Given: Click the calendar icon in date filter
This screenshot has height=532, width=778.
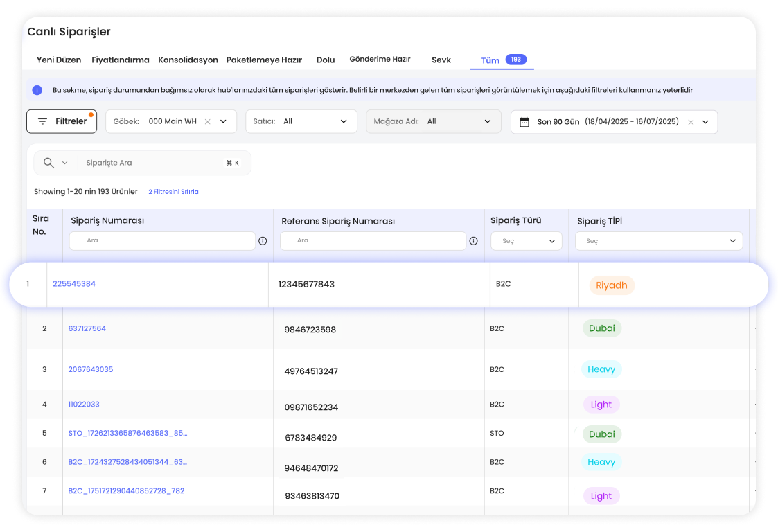Looking at the screenshot, I should tap(524, 121).
